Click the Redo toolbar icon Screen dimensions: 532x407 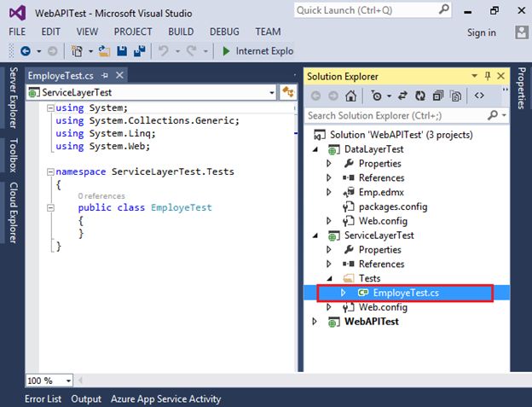192,51
